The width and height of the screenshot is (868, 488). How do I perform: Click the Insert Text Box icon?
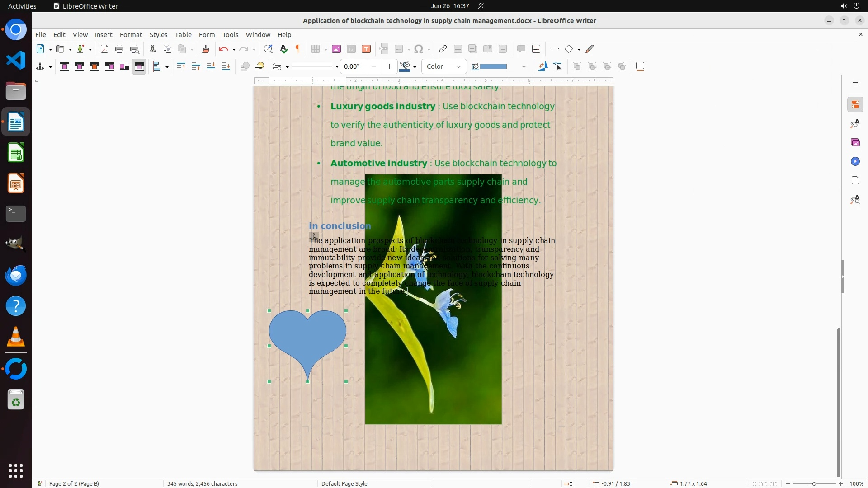click(x=366, y=49)
